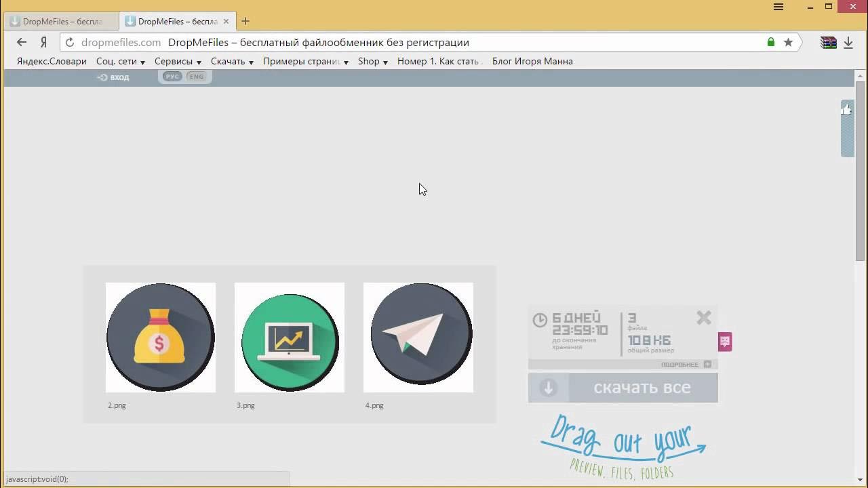868x488 pixels.
Task: Click the 108 КБ total size value
Action: 649,340
